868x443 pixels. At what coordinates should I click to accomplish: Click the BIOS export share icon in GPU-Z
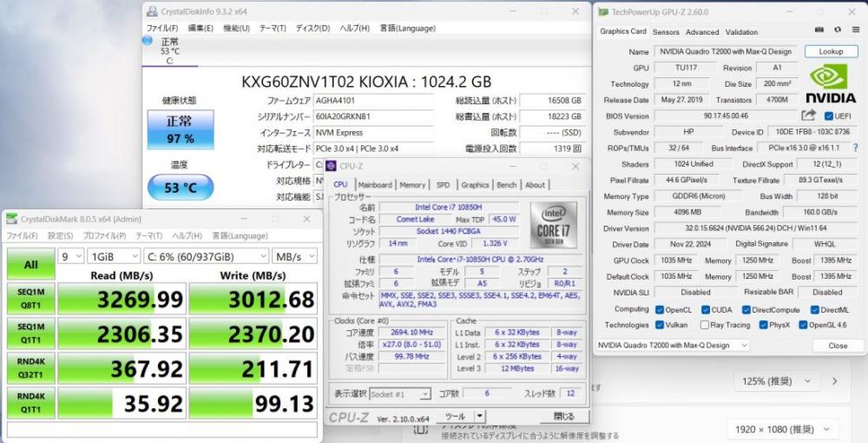pyautogui.click(x=809, y=116)
